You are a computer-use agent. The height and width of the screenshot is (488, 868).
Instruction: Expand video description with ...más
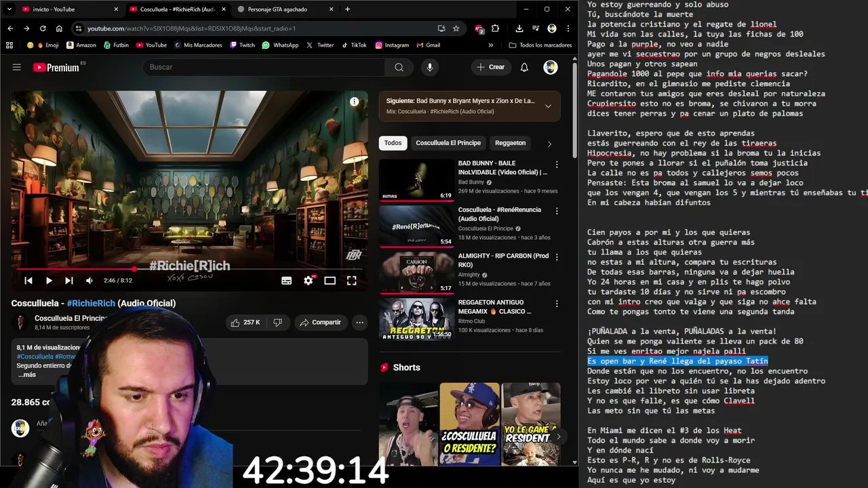click(27, 375)
